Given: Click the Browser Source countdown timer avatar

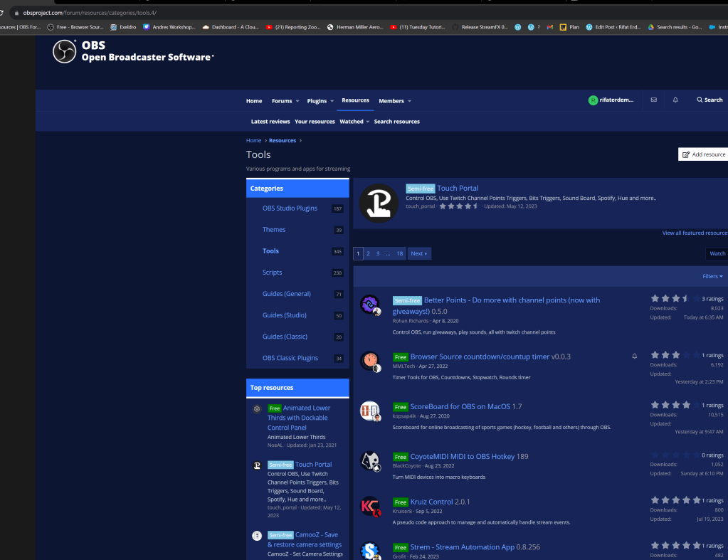Looking at the screenshot, I should coord(370,361).
